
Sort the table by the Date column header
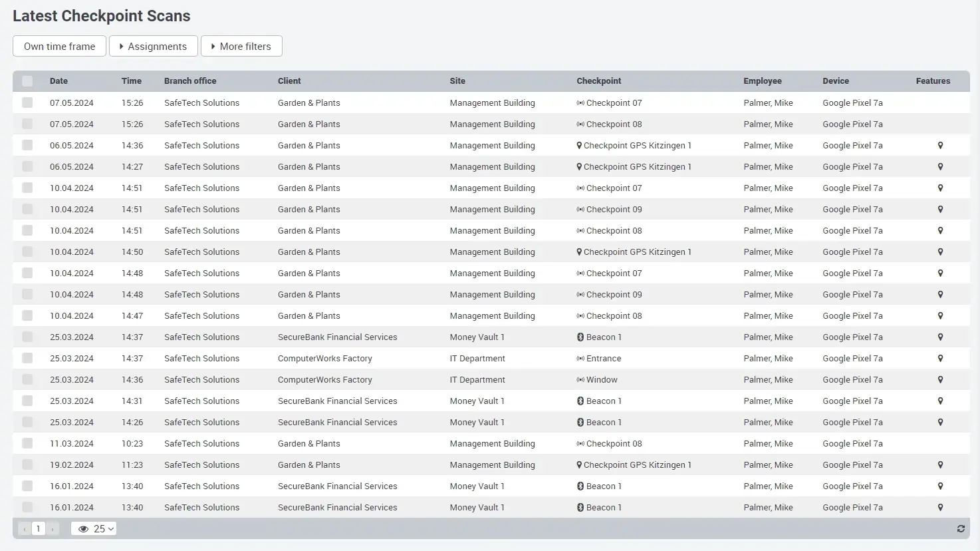click(x=59, y=81)
